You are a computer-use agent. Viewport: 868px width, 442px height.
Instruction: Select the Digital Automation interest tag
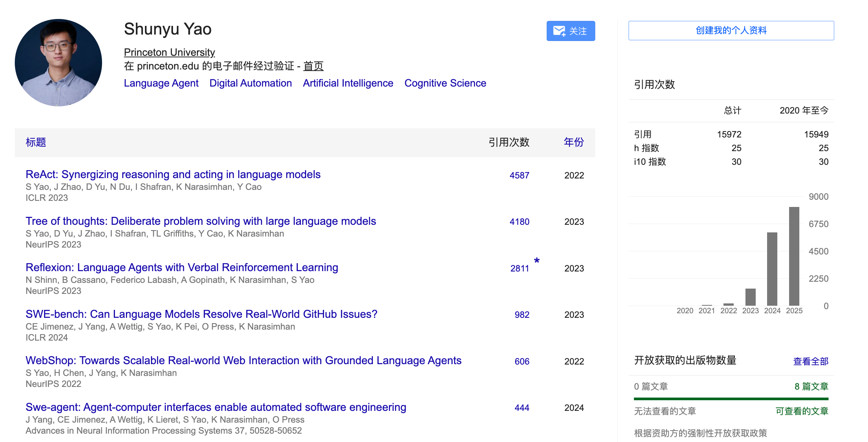coord(250,83)
